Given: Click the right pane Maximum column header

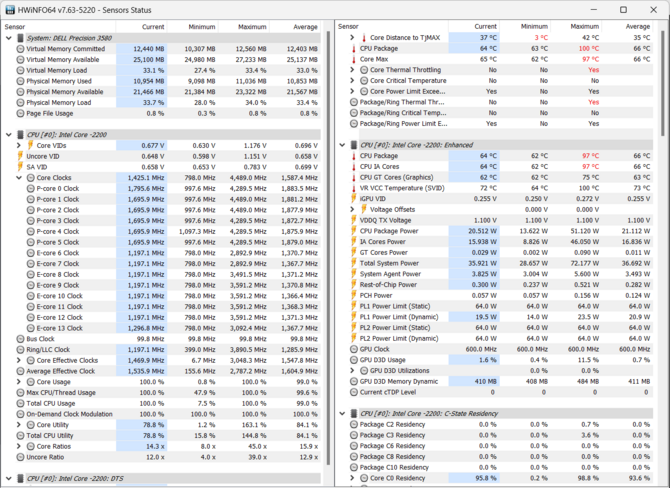Looking at the screenshot, I should (576, 26).
